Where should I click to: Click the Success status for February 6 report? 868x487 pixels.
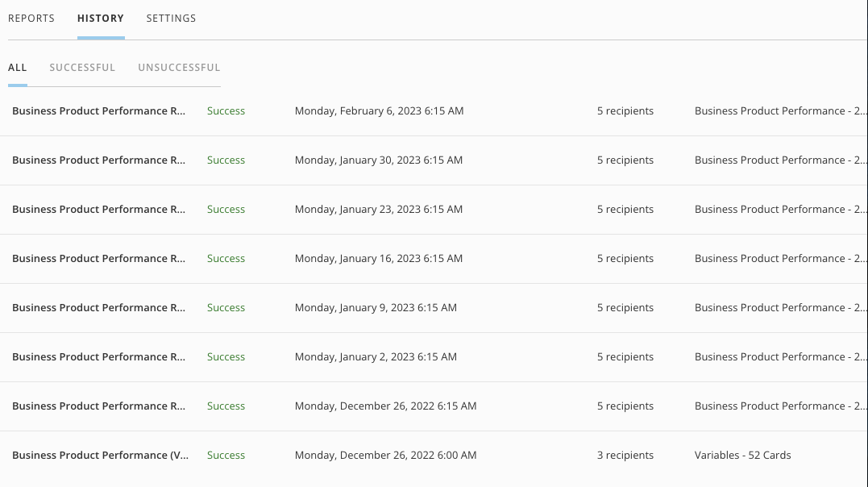pos(226,110)
